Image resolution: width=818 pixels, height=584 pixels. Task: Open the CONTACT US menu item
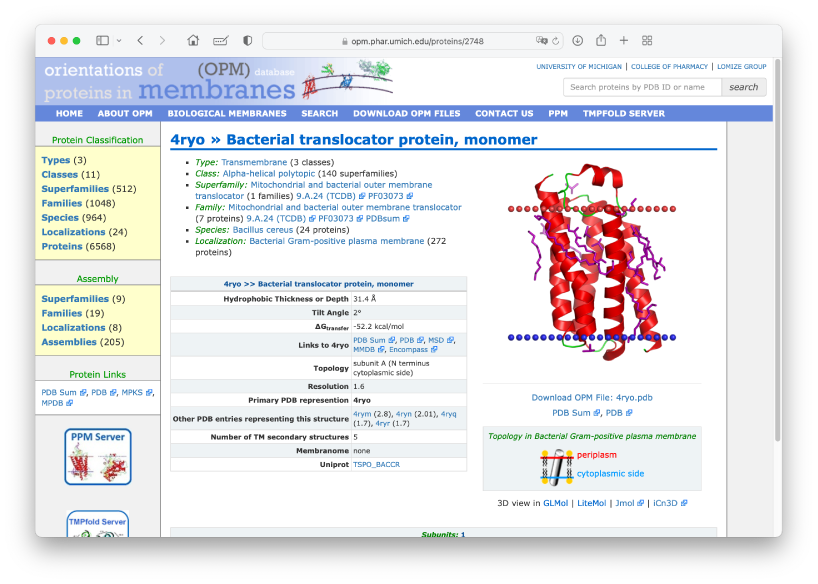(504, 113)
